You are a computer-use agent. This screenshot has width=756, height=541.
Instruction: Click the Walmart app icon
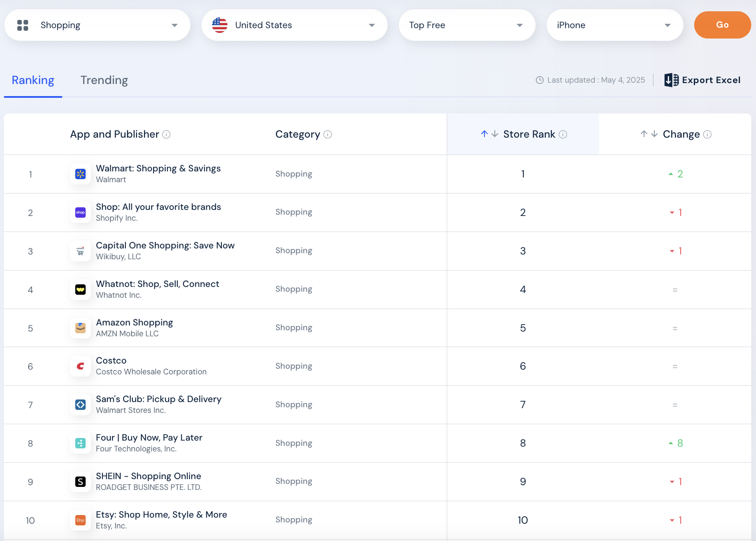(x=80, y=174)
